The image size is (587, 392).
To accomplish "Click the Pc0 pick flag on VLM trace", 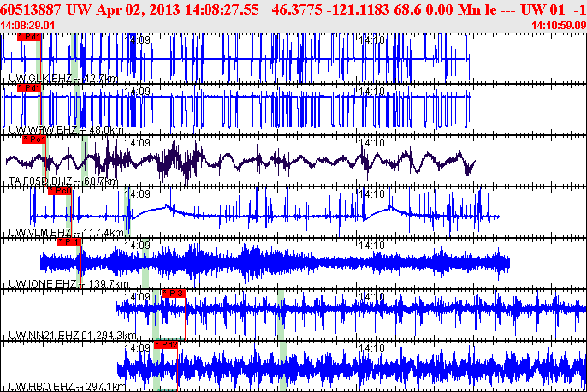I will 60,191.
